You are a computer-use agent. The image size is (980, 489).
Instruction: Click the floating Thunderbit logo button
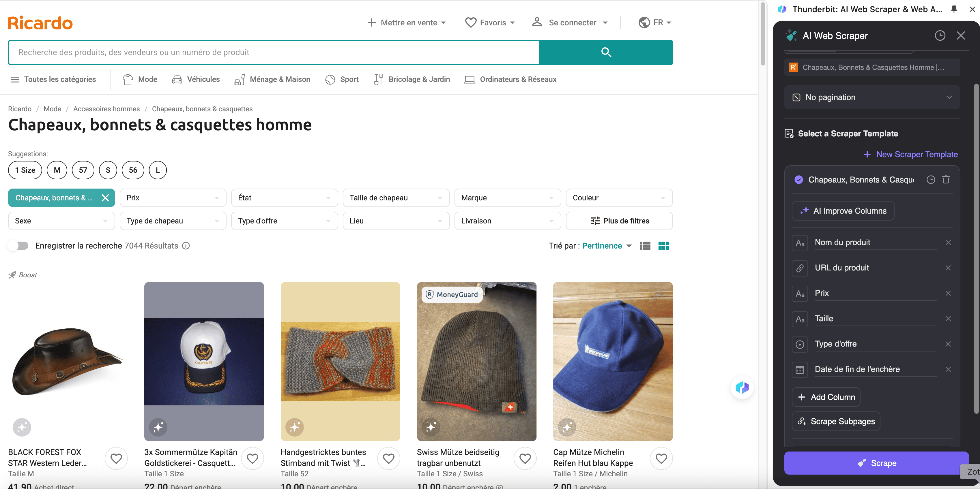[x=742, y=388]
